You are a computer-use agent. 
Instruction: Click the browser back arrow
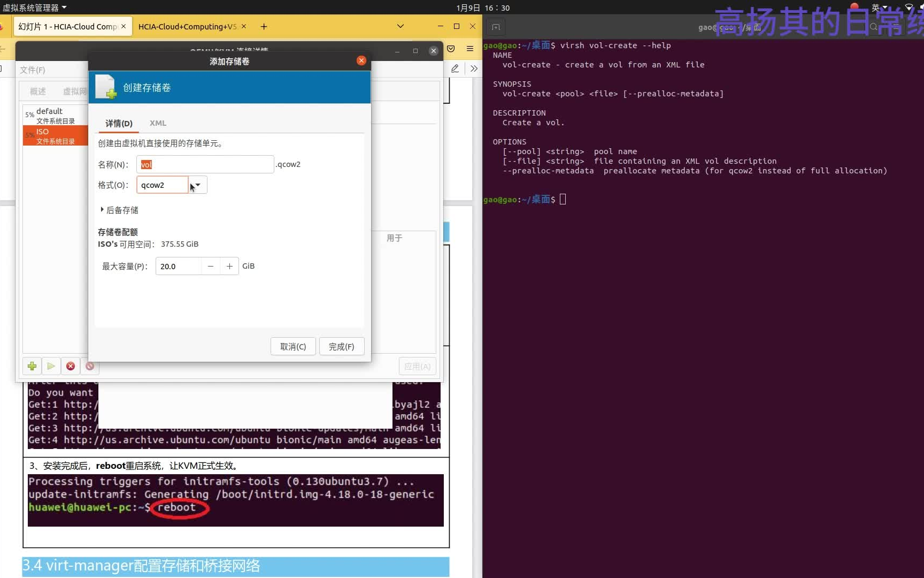coord(3,49)
